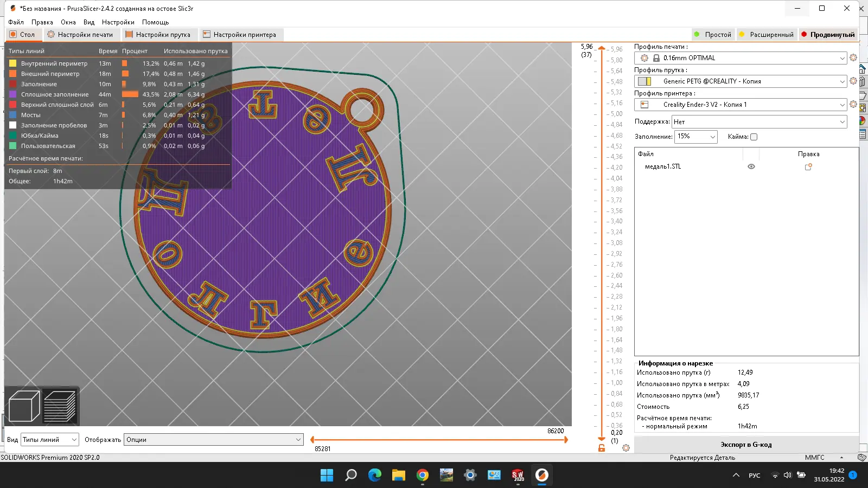This screenshot has width=868, height=488.
Task: Switch to the 3D editor view cube
Action: 24,406
